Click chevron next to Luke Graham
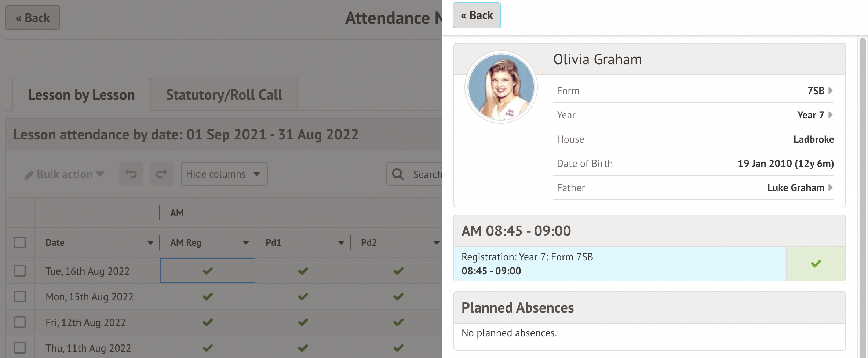868x358 pixels. 831,187
